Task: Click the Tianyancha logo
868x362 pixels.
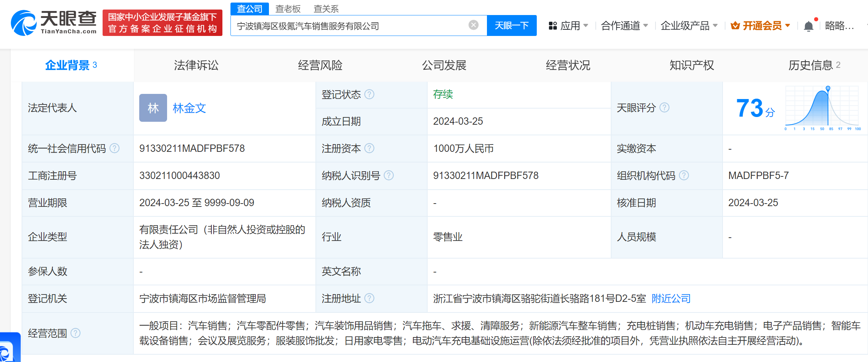Action: point(53,23)
